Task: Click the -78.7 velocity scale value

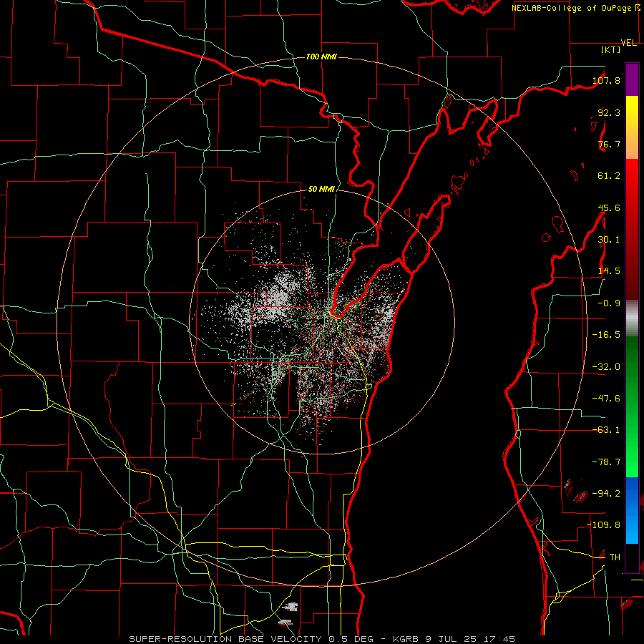Action: click(606, 462)
